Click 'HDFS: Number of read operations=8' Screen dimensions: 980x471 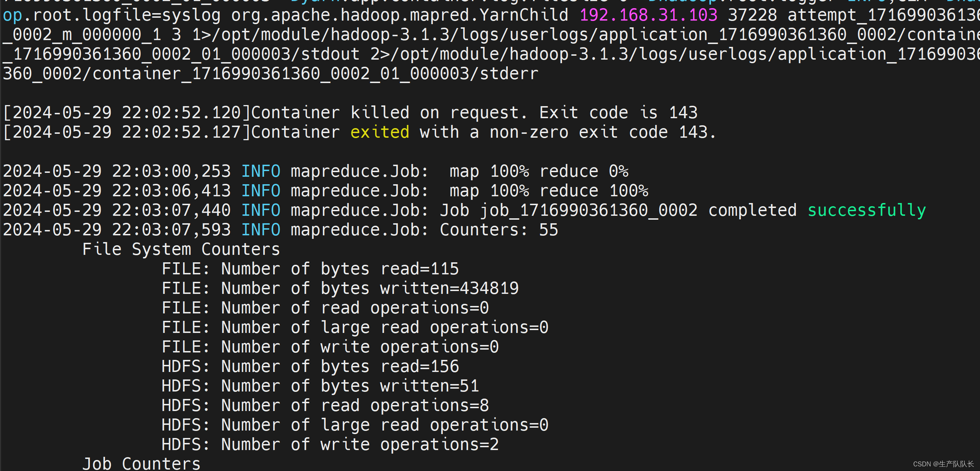(325, 406)
